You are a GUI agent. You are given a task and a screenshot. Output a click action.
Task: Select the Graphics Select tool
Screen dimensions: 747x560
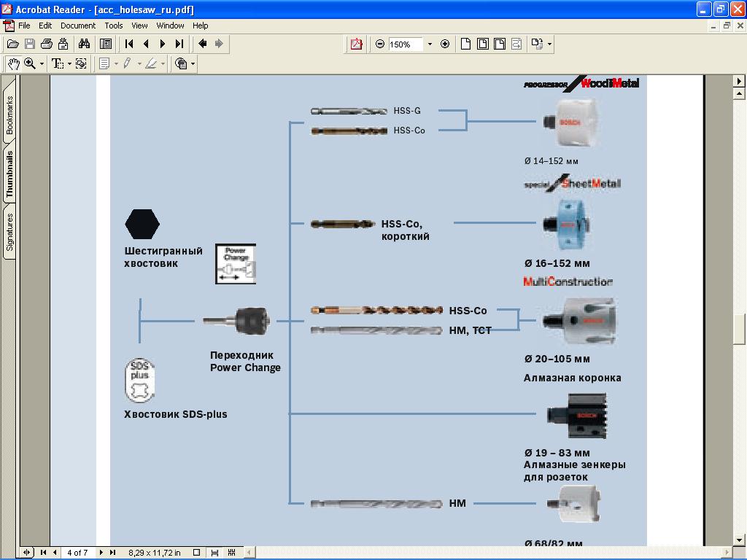[81, 64]
